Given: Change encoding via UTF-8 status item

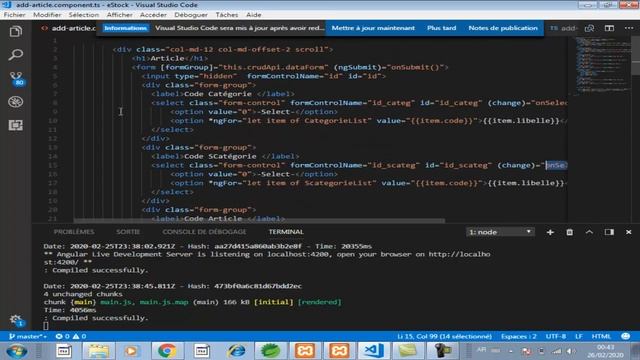Looking at the screenshot, I should pyautogui.click(x=556, y=336).
